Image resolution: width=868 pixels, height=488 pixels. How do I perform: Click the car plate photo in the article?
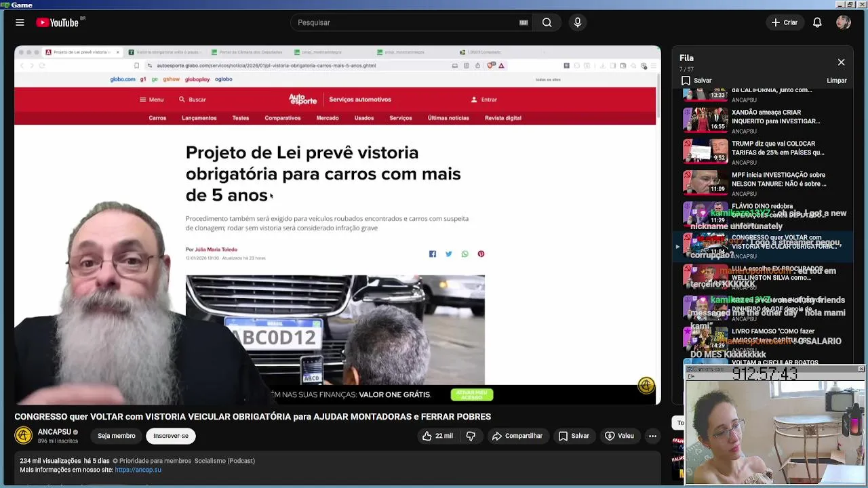pyautogui.click(x=335, y=329)
